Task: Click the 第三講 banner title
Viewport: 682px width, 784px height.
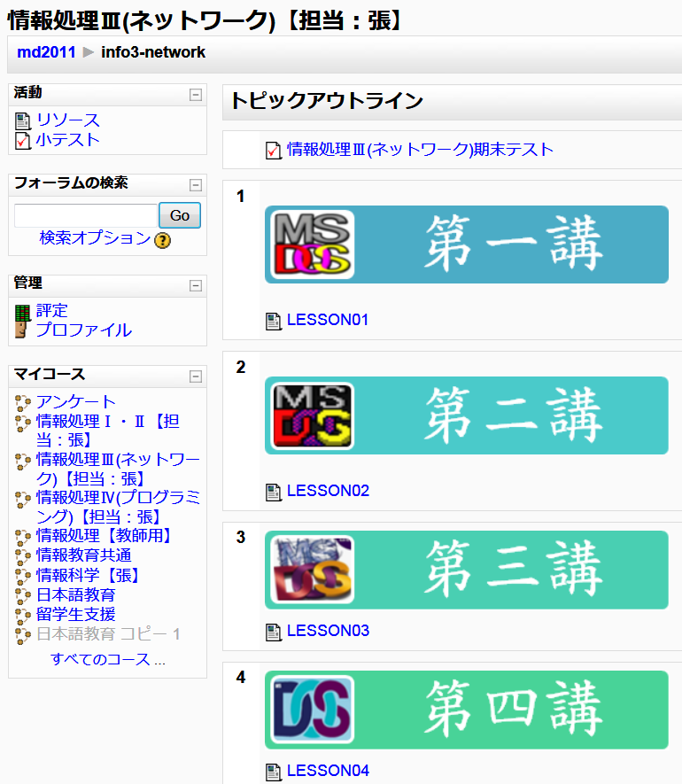Action: coord(514,569)
